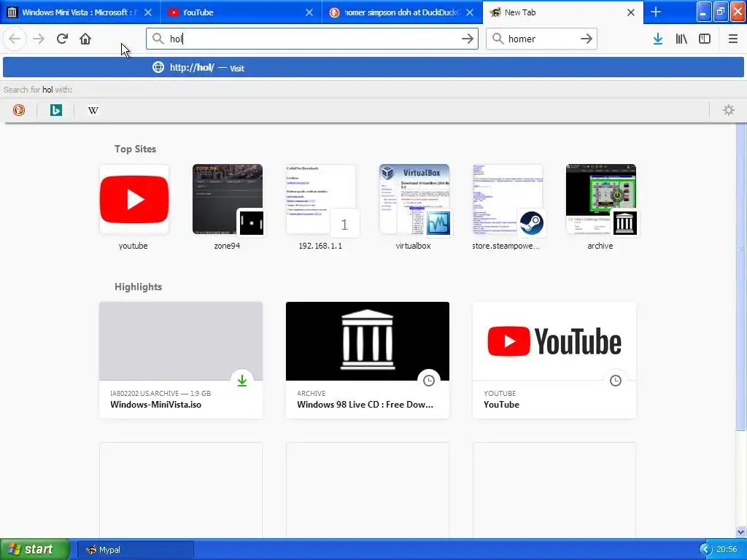
Task: Open the downloads arrow panel
Action: (x=658, y=39)
